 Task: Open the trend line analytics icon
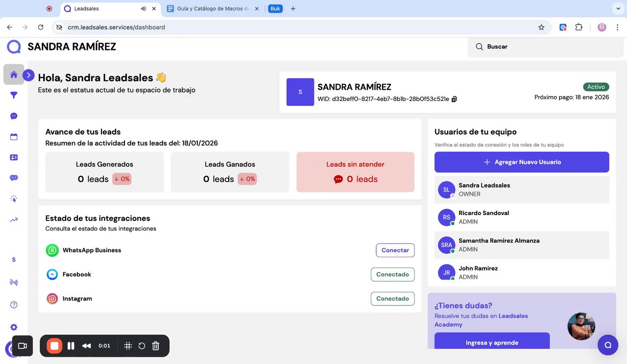tap(14, 219)
